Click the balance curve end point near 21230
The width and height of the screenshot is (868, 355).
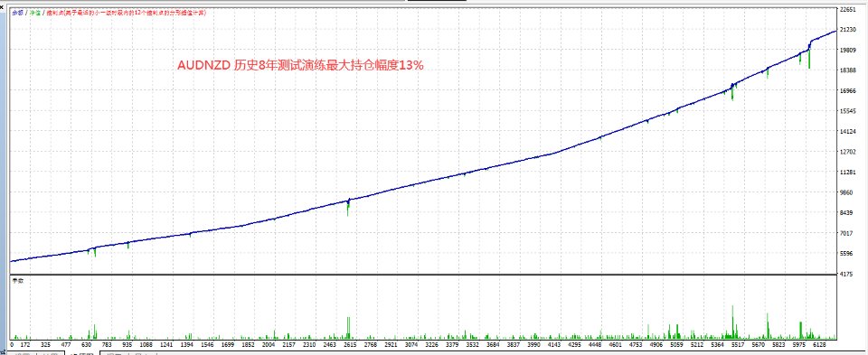click(x=835, y=32)
